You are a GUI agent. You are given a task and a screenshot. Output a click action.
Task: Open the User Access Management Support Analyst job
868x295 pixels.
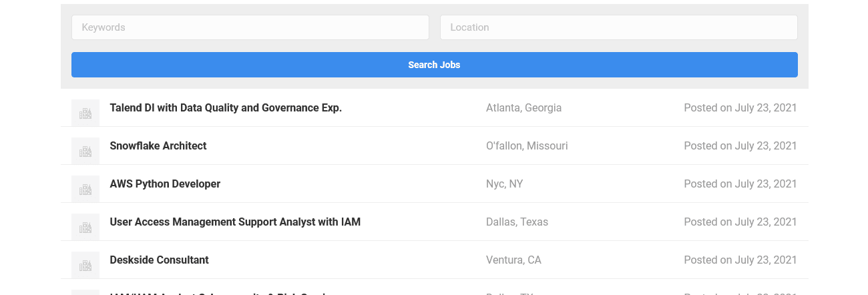point(235,222)
